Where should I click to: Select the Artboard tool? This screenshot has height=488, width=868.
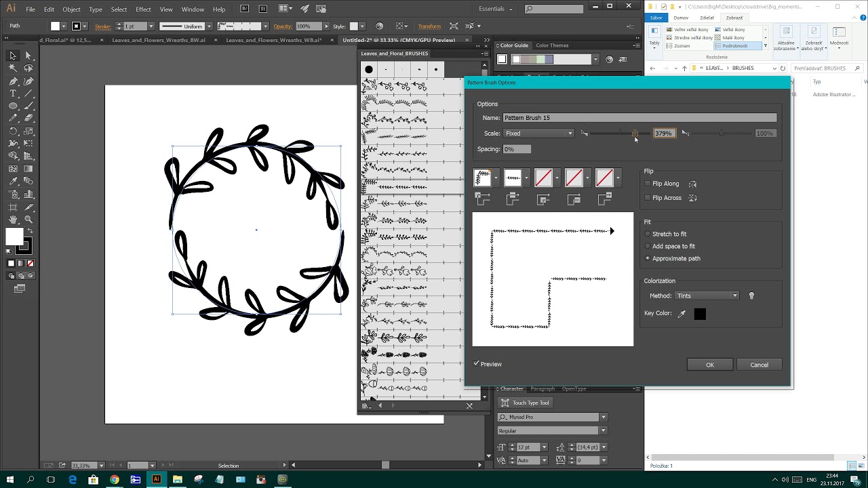(13, 207)
